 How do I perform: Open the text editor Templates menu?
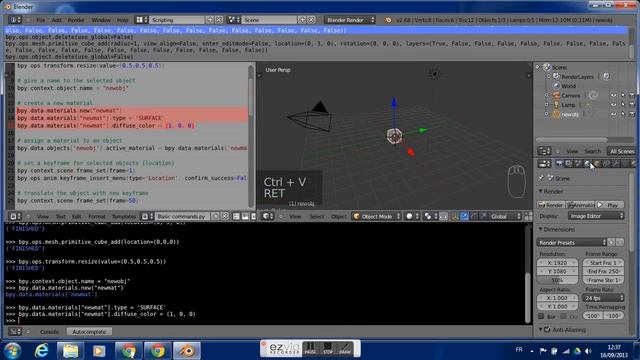click(124, 216)
